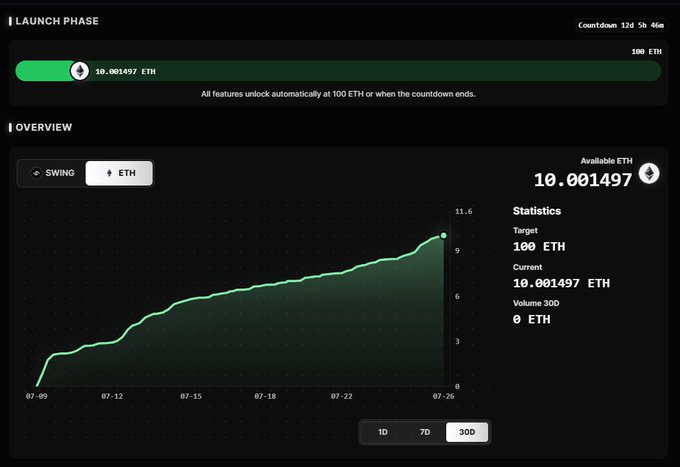Viewport: 680px width, 467px height.
Task: Click the Ethereum icon on the progress bar
Action: 80,71
